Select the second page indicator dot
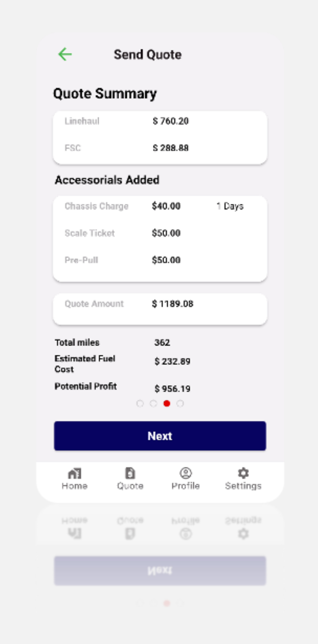This screenshot has width=318, height=644. pyautogui.click(x=153, y=403)
